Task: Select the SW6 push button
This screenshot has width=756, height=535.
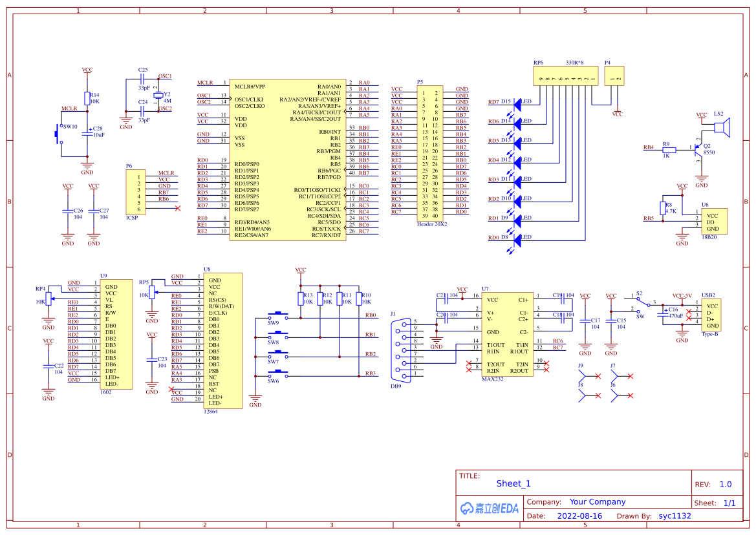Action: pyautogui.click(x=277, y=373)
